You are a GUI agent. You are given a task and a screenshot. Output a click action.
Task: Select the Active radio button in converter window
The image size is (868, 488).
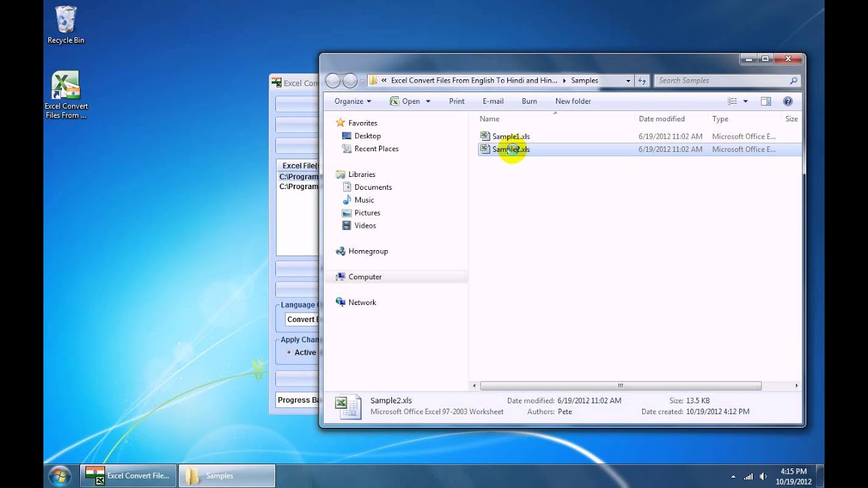289,352
